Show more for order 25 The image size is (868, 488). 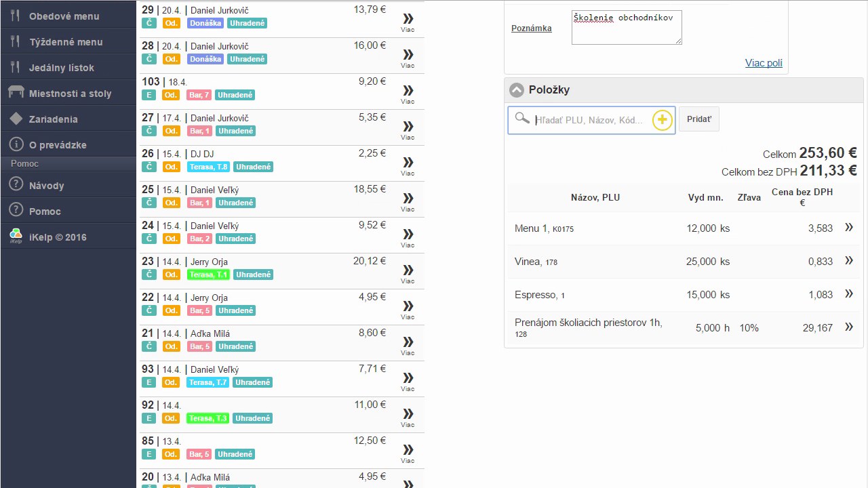point(408,202)
